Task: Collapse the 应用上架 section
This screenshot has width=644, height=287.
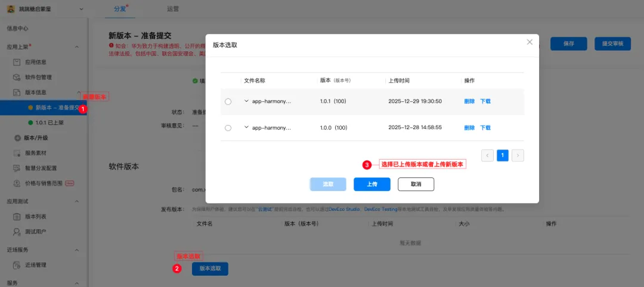Action: 77,47
